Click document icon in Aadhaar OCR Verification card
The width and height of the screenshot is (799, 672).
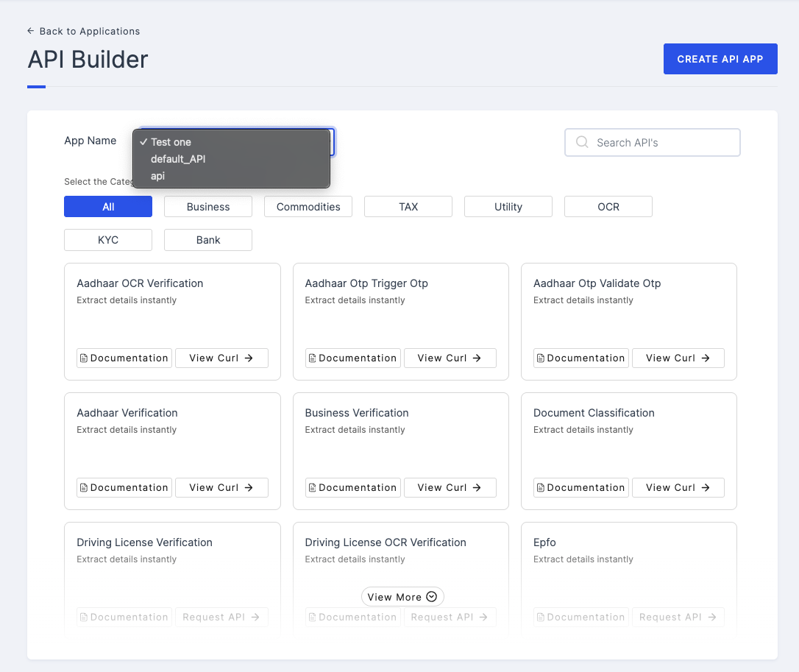point(84,358)
